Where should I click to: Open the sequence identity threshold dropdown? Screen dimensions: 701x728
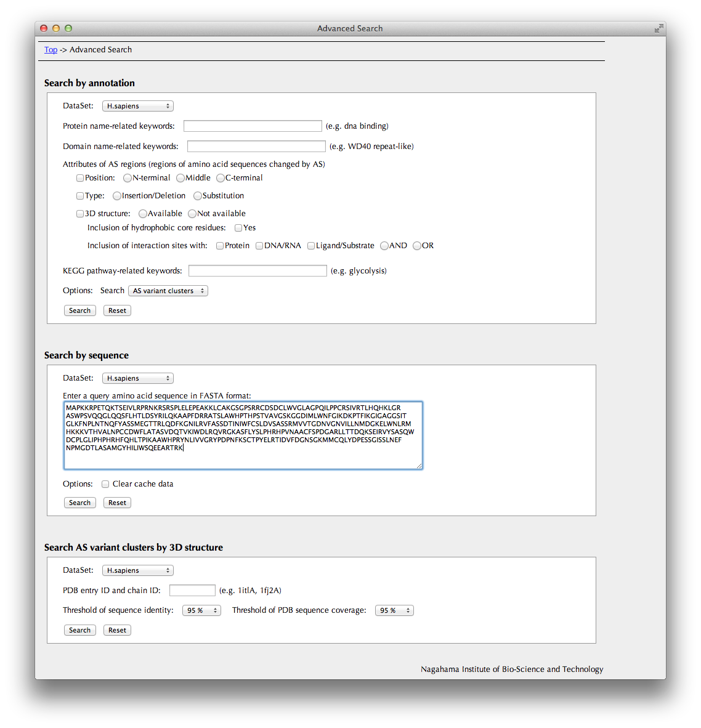point(201,610)
